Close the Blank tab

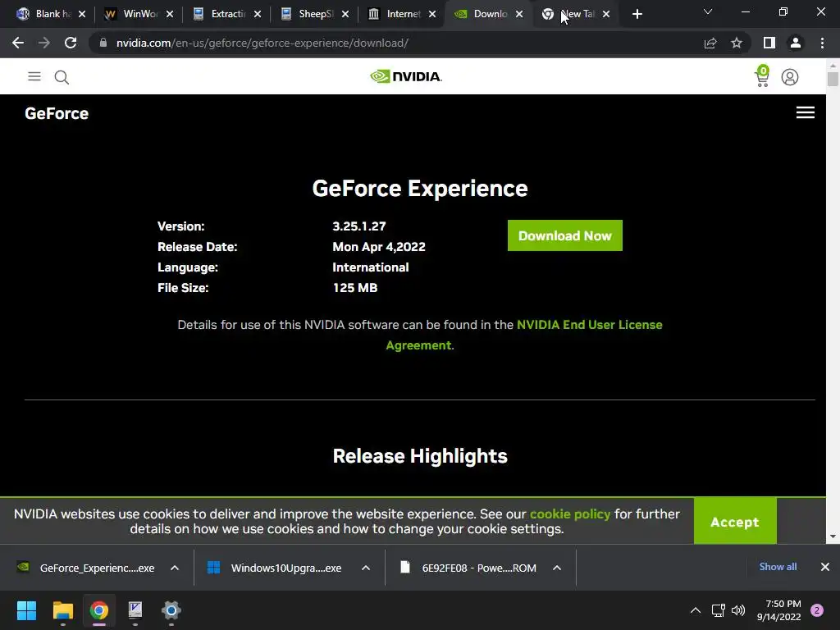(x=82, y=15)
